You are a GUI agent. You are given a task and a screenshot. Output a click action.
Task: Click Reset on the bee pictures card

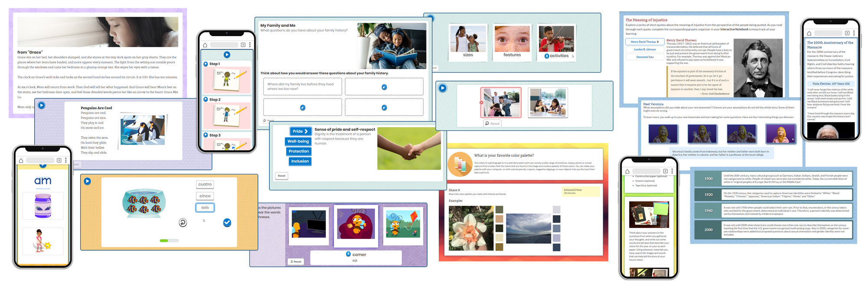(296, 261)
